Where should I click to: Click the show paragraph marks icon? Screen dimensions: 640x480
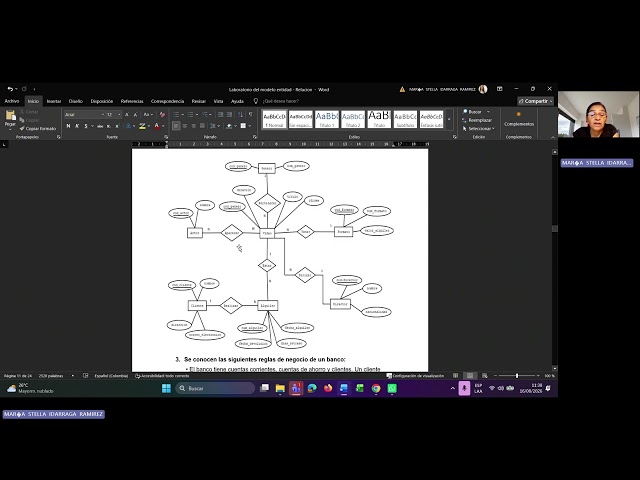[x=250, y=115]
